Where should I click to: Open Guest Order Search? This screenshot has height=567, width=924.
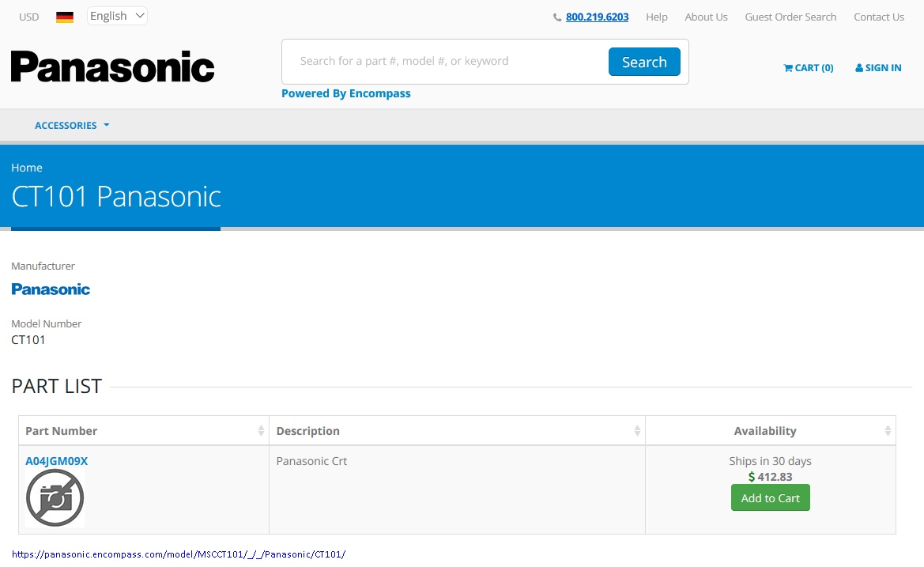[790, 17]
